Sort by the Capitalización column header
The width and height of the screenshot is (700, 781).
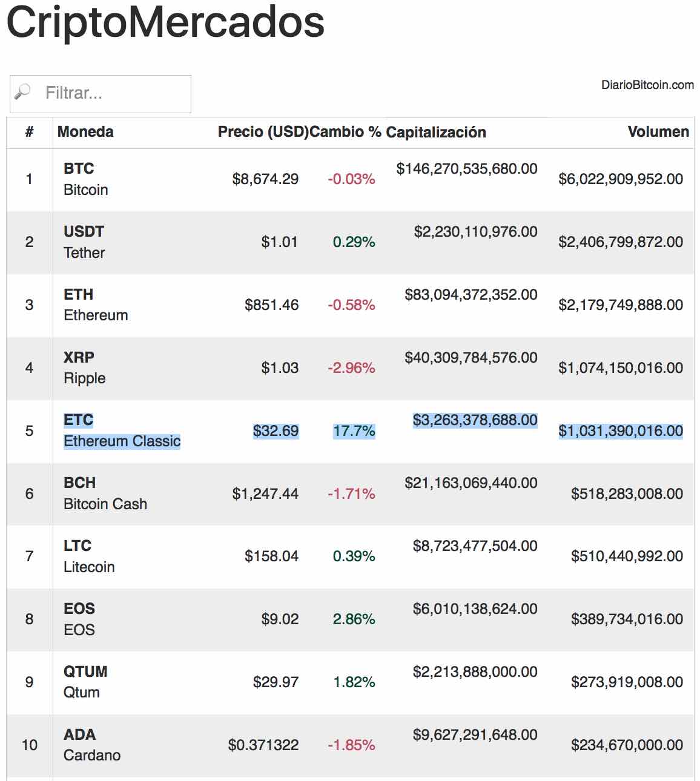(436, 133)
